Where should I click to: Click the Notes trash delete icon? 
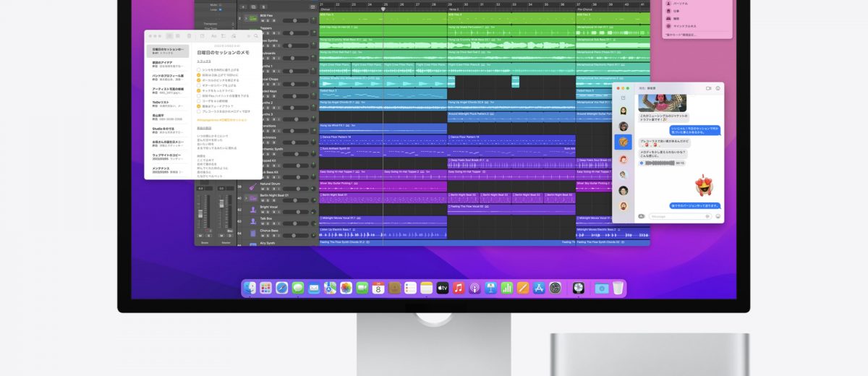(189, 35)
